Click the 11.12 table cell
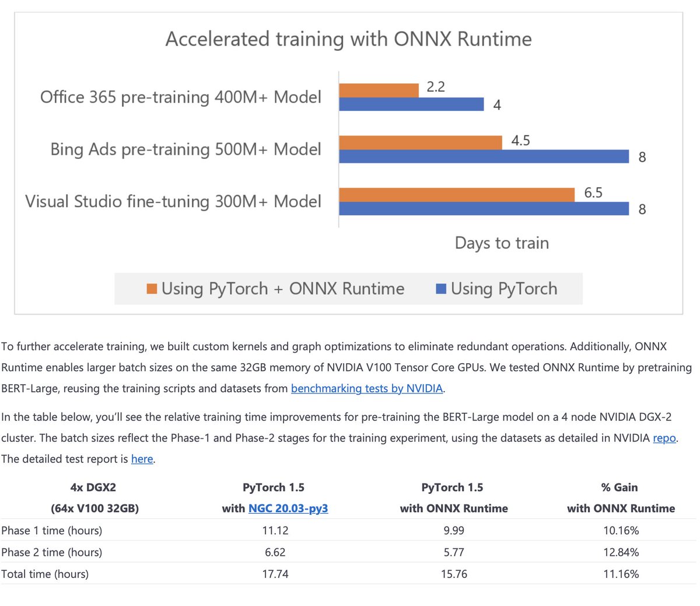 pos(275,531)
